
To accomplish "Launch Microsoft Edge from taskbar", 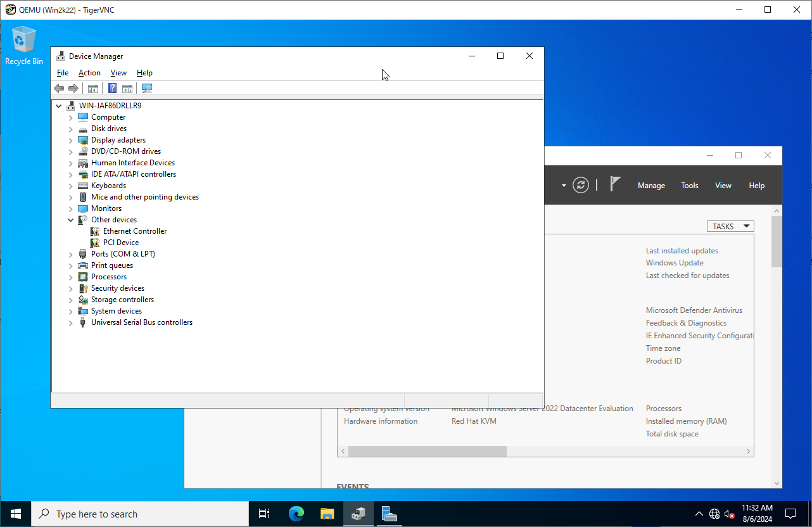I will [x=296, y=514].
